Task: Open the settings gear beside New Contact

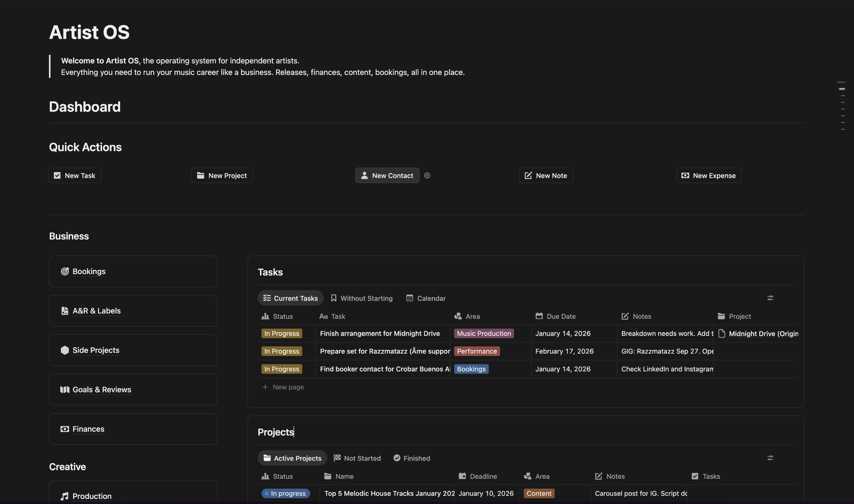Action: tap(427, 175)
